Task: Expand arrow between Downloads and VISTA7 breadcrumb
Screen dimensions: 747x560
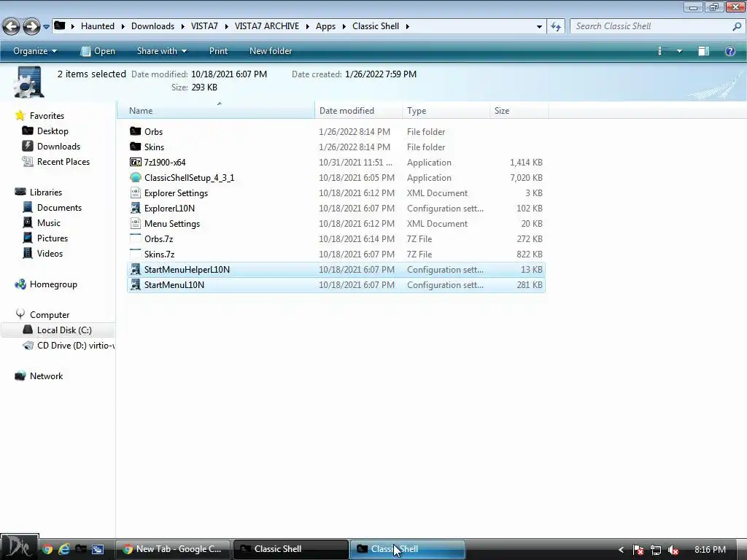Action: point(183,26)
